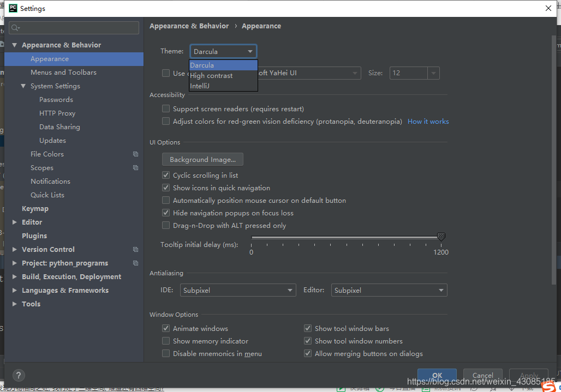Confirm settings with OK button

click(x=437, y=375)
